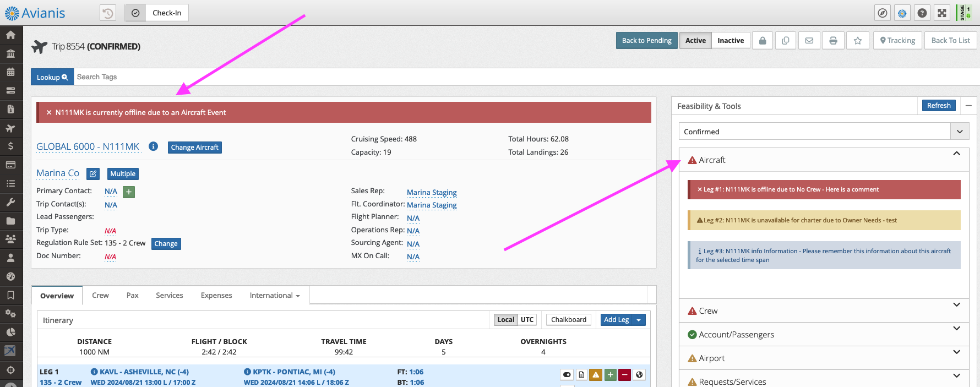This screenshot has height=387, width=980.
Task: Open the Chalkboard view
Action: 569,320
